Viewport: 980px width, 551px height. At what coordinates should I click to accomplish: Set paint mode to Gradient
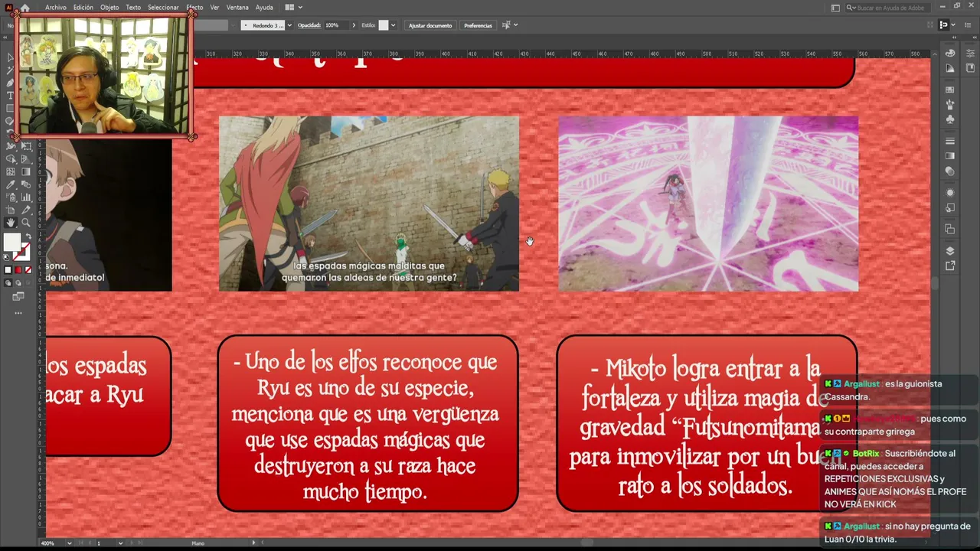pos(18,270)
